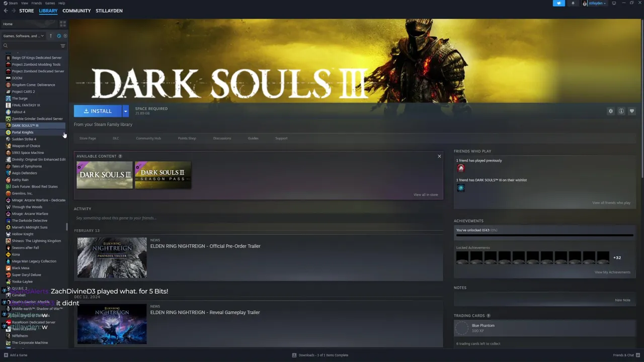Open the Nightreign Pre-Order Trailer thumbnail

pyautogui.click(x=112, y=257)
